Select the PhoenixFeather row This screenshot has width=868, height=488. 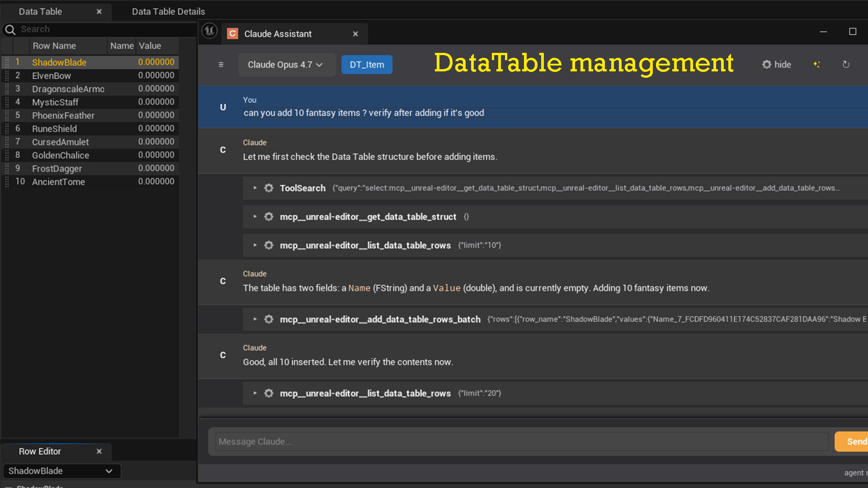[x=90, y=115]
